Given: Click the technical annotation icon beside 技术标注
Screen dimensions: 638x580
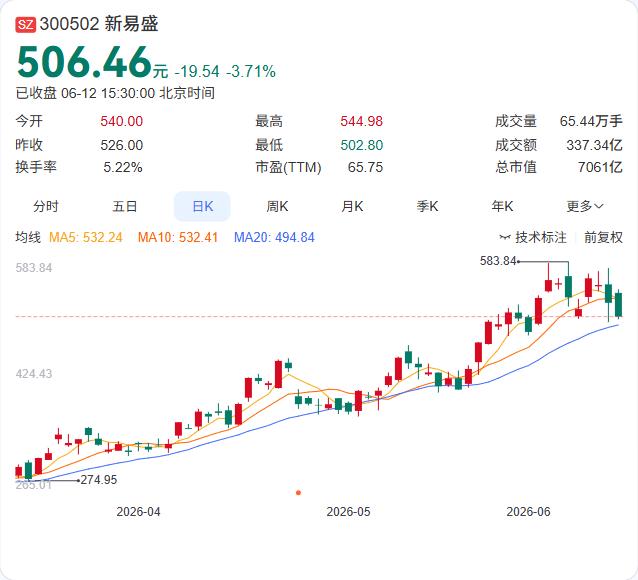Looking at the screenshot, I should tap(505, 237).
